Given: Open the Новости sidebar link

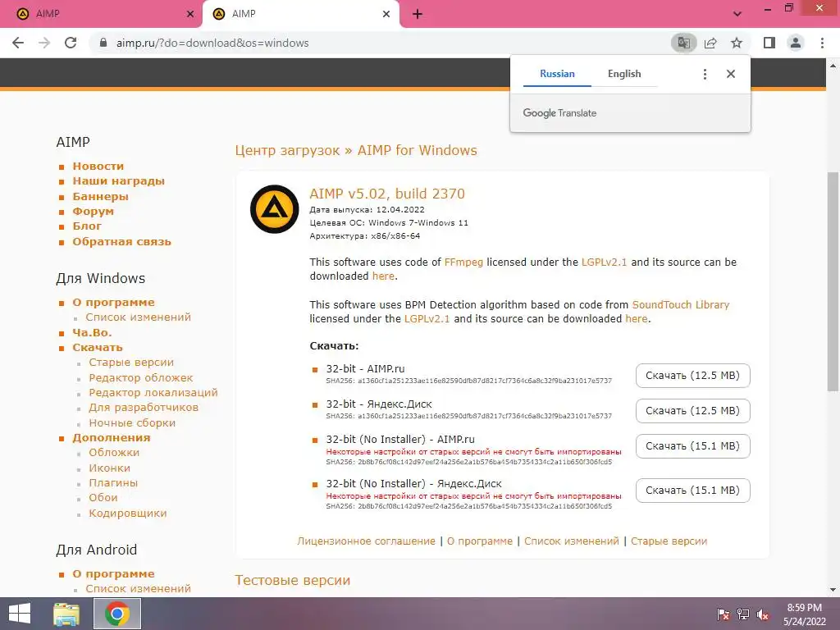Looking at the screenshot, I should click(x=98, y=166).
